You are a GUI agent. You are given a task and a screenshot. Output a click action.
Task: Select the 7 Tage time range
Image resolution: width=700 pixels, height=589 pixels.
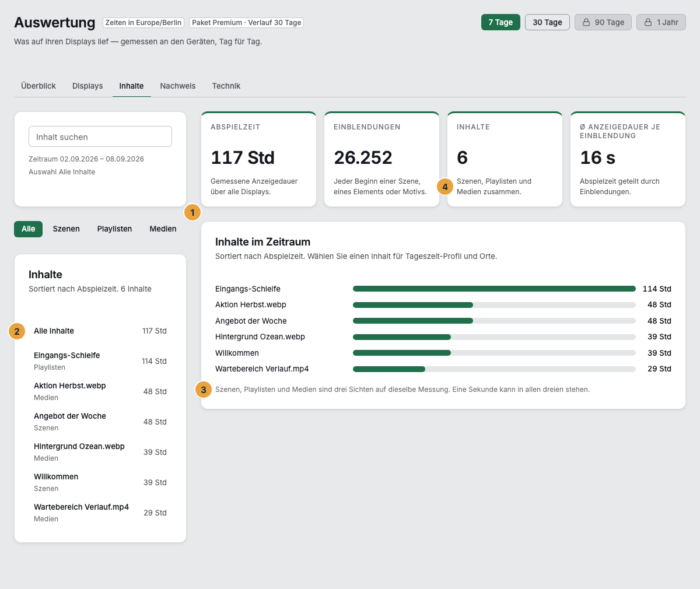tap(501, 22)
